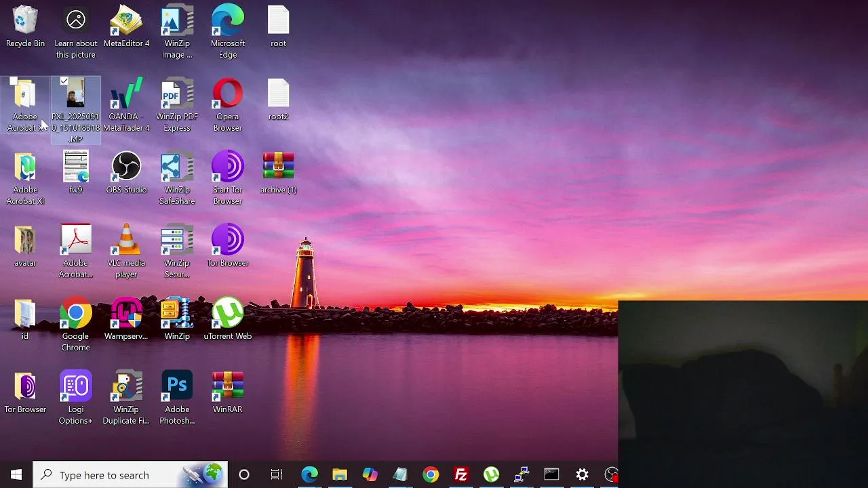Open uTorrent from the taskbar
Screen dimensions: 868x488
(x=491, y=474)
